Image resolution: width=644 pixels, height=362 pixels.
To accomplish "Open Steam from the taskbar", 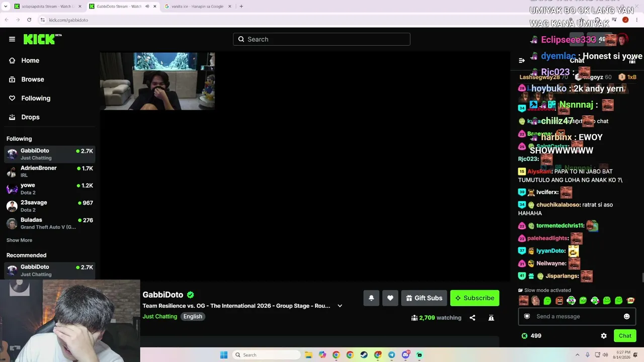I will coord(364,355).
